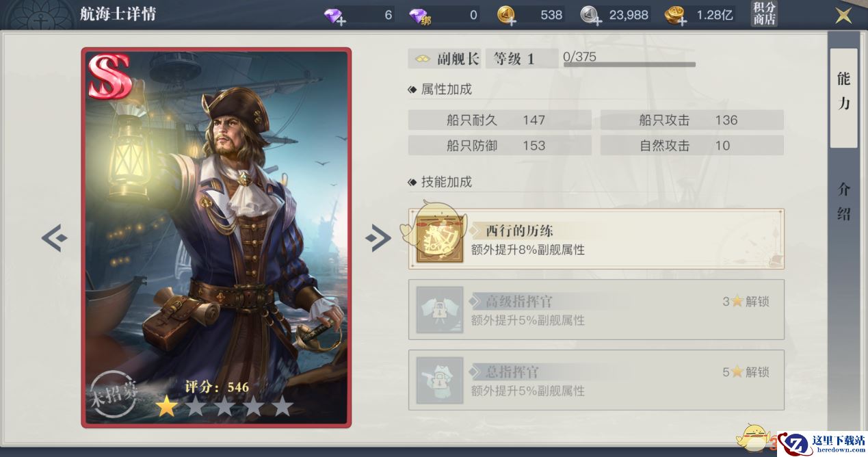Tap the silver coin currency icon

point(591,14)
